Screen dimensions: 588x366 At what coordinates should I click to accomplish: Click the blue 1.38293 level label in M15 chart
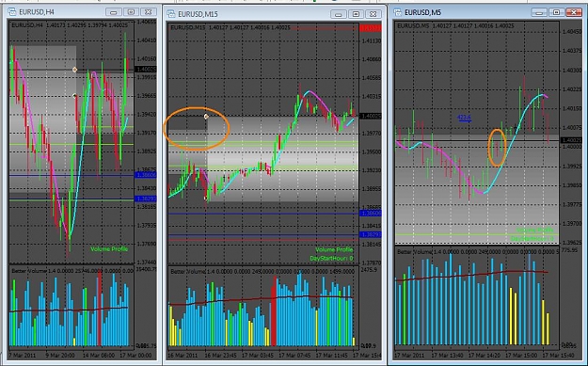[x=371, y=235]
